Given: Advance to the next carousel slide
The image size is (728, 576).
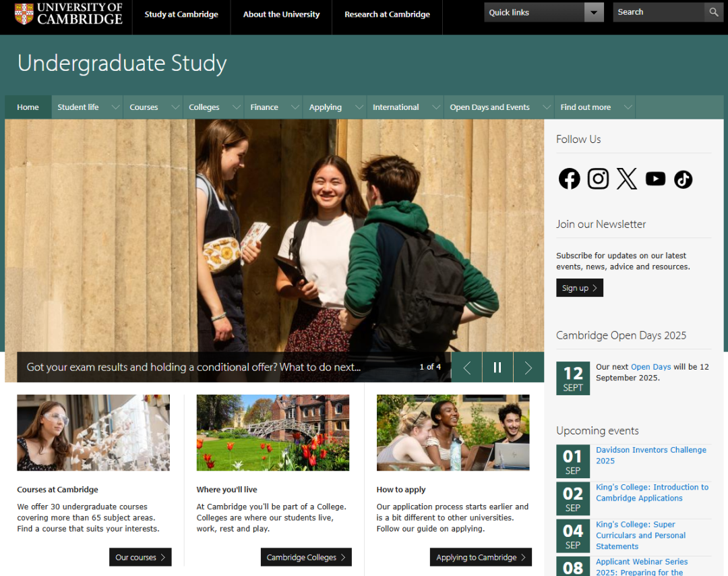Looking at the screenshot, I should click(528, 368).
